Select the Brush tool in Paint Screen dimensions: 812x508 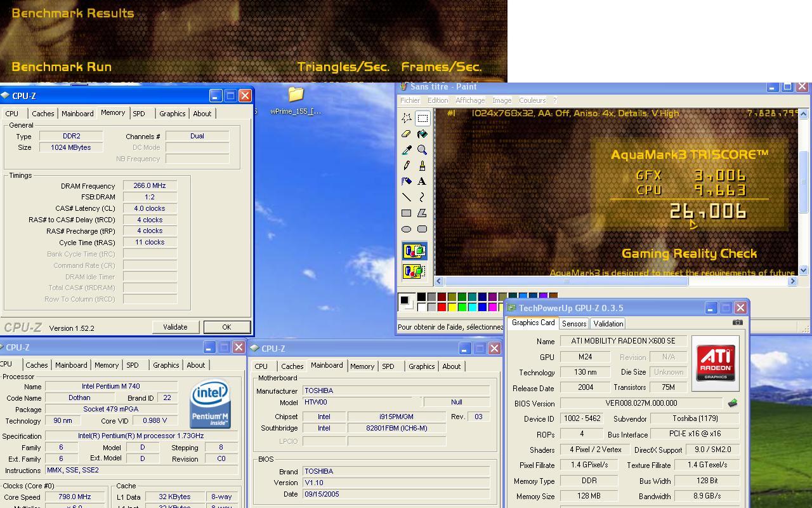coord(422,166)
